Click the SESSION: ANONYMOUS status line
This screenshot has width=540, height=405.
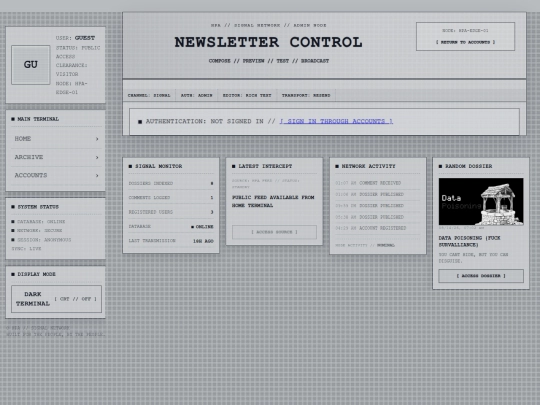point(41,240)
